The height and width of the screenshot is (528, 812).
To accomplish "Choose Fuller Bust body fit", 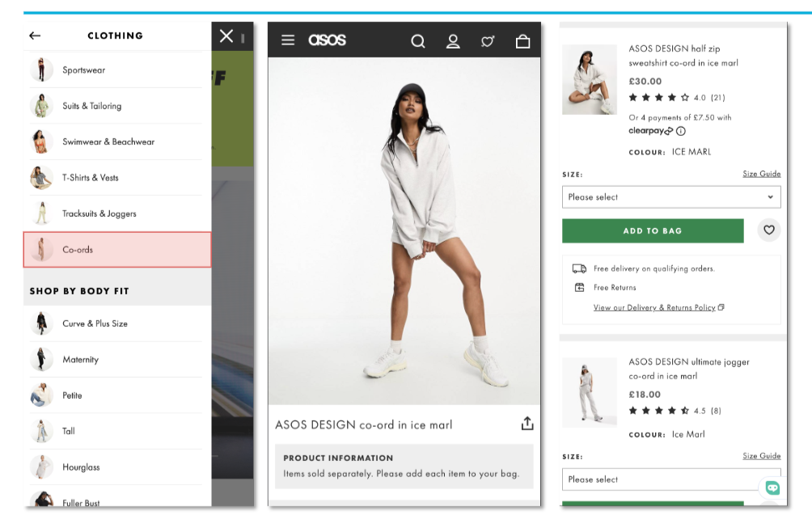I will 116,498.
